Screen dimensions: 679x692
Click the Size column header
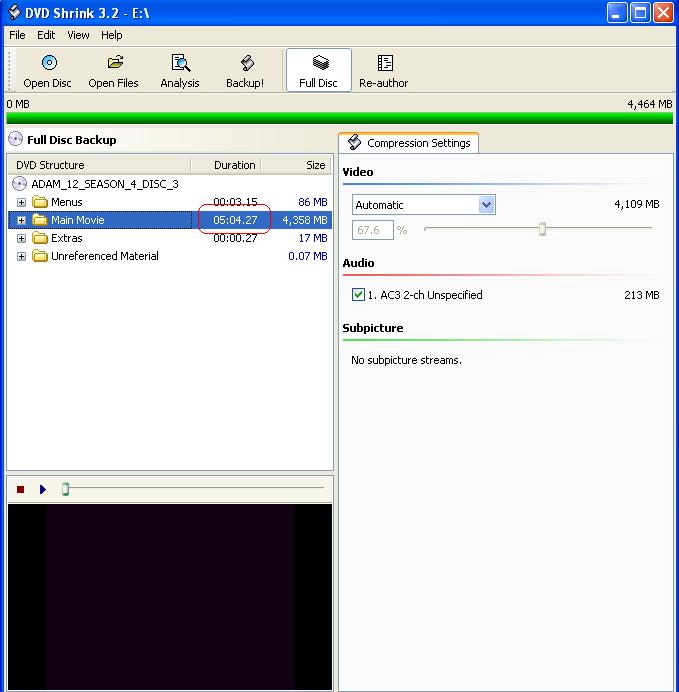pyautogui.click(x=296, y=165)
